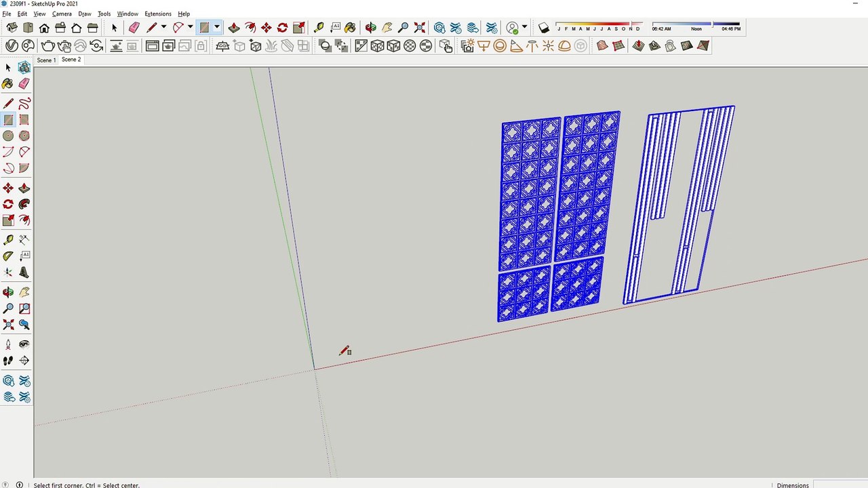Click the Zoom Extents icon in top toolbar
The width and height of the screenshot is (868, 488).
[420, 28]
